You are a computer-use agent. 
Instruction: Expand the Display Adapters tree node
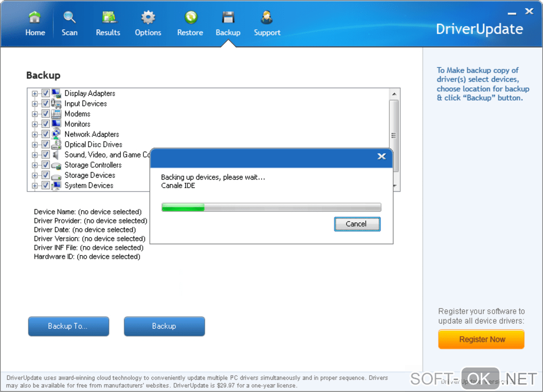35,94
